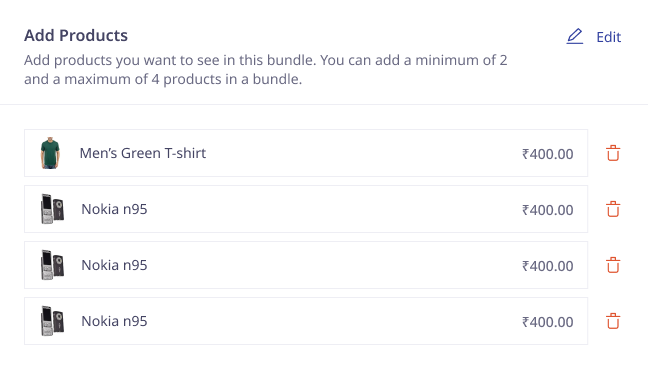Click the Add Products heading
Screen dimensions: 648x369
click(x=76, y=36)
